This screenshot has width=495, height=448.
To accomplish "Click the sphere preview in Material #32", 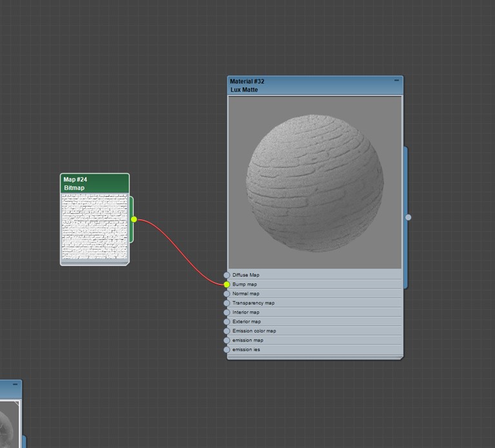I will click(x=315, y=182).
